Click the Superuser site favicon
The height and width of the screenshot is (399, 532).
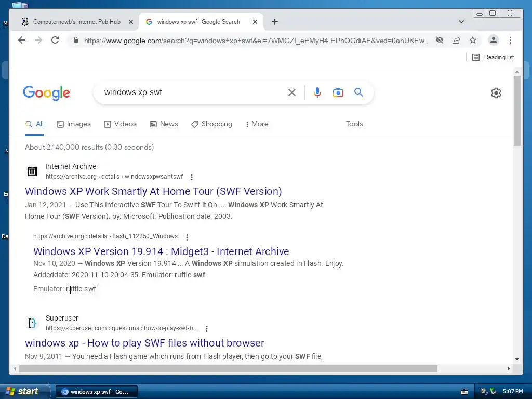(32, 323)
